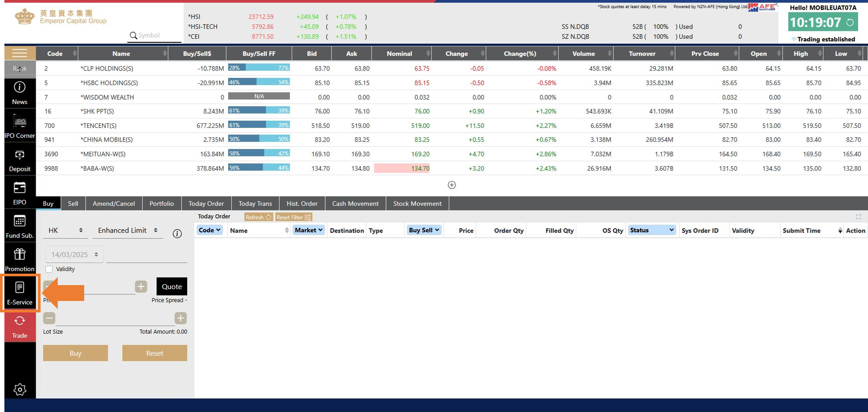Screen dimensions: 868x412
Task: Click the Emperor Capital Group logo
Action: pos(61,17)
